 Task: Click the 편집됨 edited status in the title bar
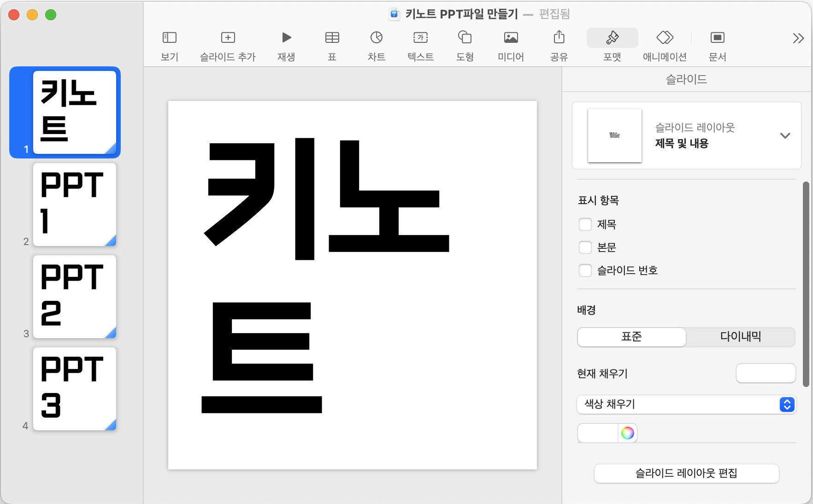[554, 14]
